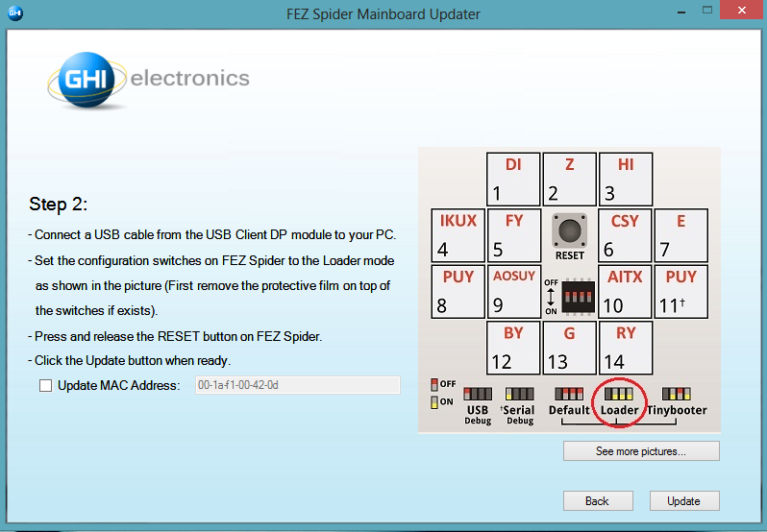
Task: Click the Tinybooter switch configuration icon
Action: [676, 395]
